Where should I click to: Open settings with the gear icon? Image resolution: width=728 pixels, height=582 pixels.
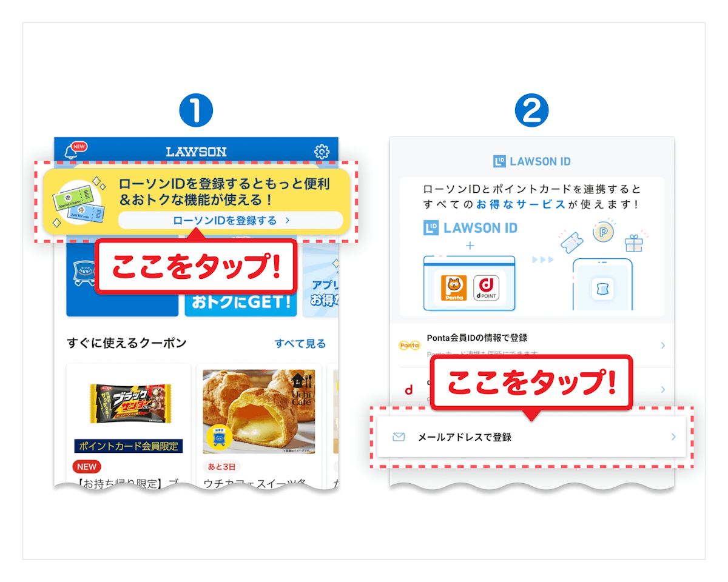[x=322, y=152]
